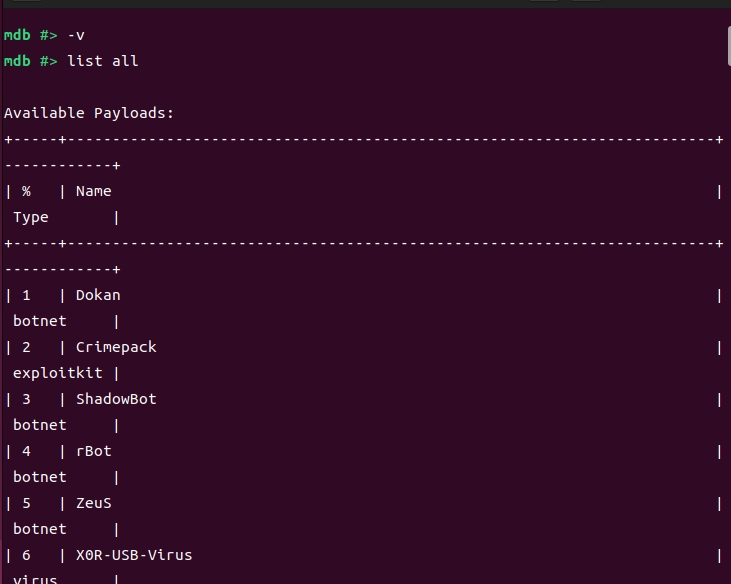Select the 'Crimepack' payload name
Screen dimensions: 731x584
pyautogui.click(x=116, y=348)
